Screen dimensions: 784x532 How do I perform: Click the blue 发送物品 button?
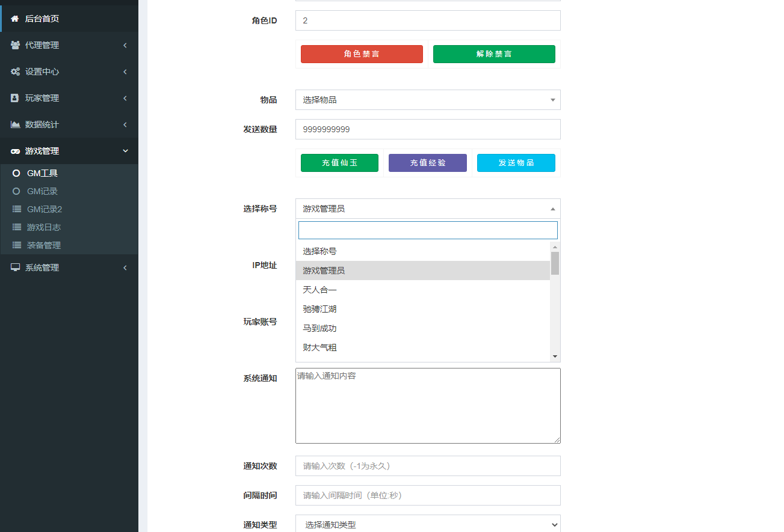pos(516,163)
